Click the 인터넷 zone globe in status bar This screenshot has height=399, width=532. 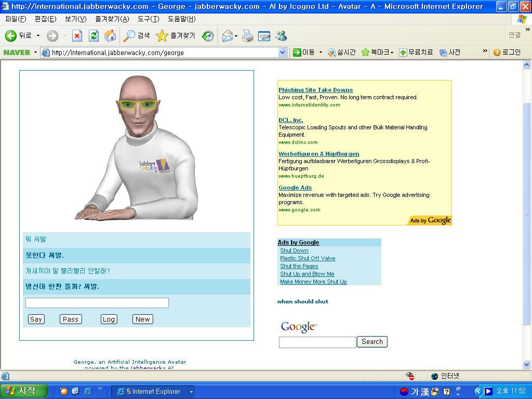coord(435,376)
